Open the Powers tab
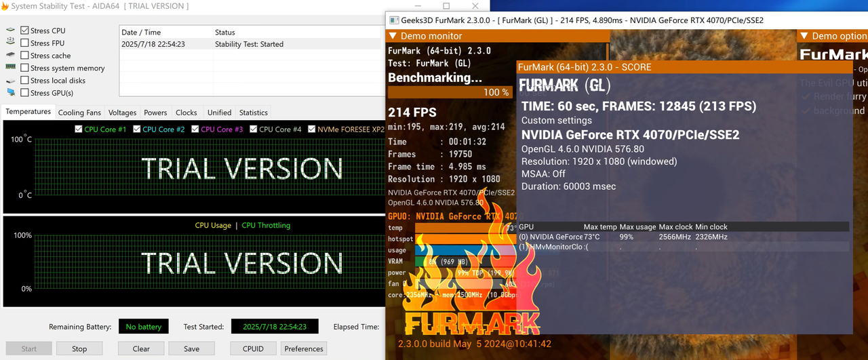 coord(155,113)
